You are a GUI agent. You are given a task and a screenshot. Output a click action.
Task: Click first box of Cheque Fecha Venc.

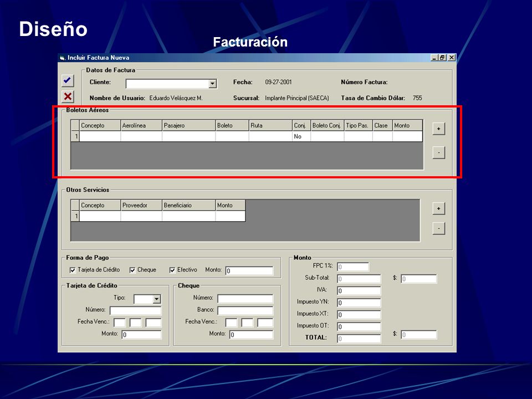coord(231,323)
